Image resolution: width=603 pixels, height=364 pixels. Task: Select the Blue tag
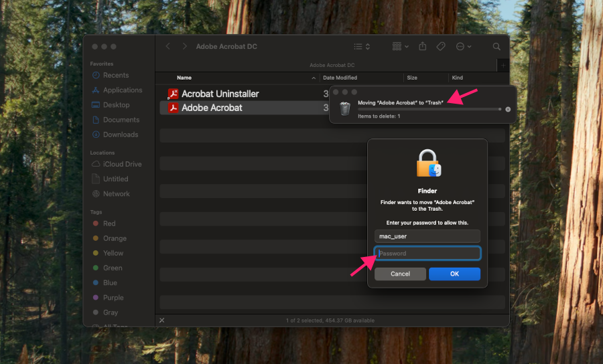point(110,282)
